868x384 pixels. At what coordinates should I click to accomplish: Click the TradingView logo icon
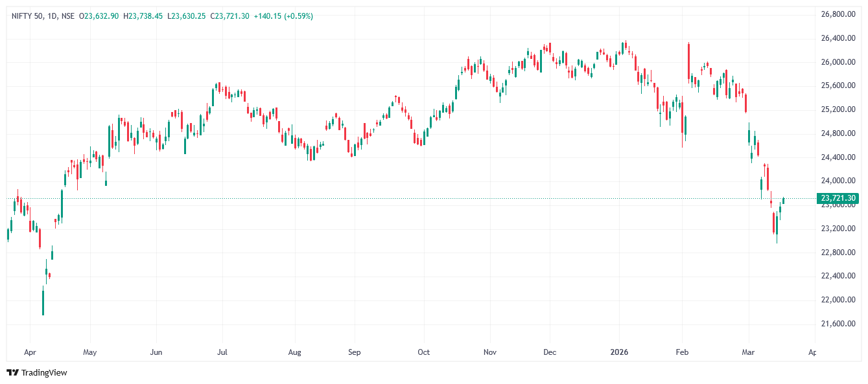(12, 372)
